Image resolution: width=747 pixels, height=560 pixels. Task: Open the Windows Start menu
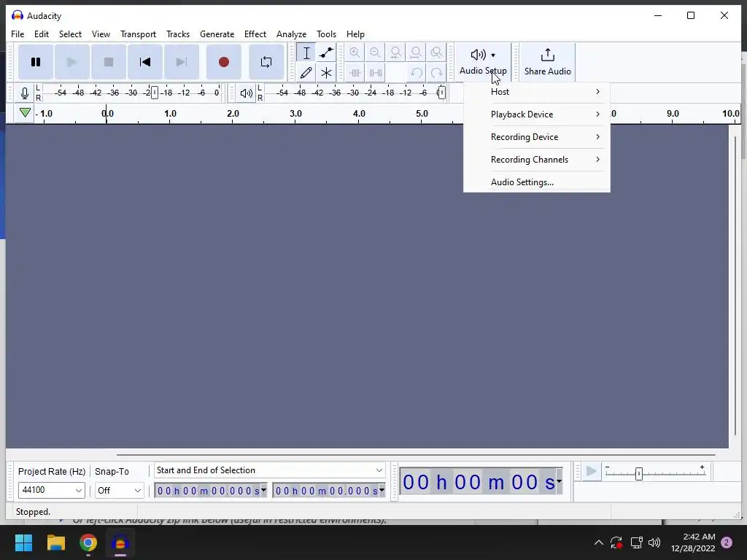coord(23,542)
